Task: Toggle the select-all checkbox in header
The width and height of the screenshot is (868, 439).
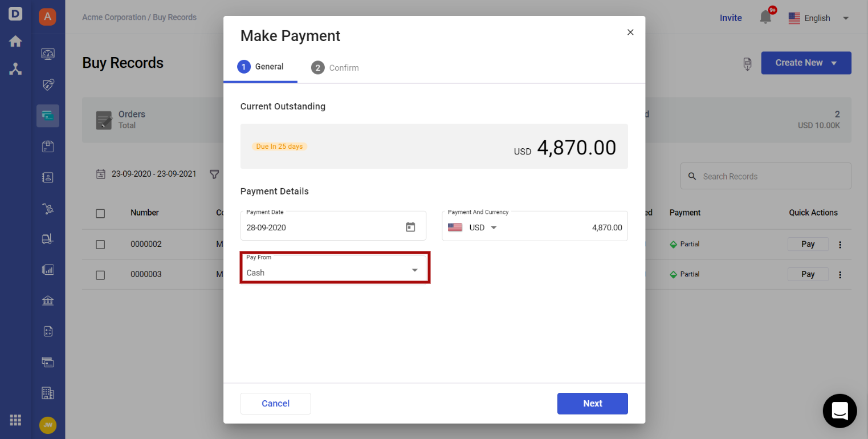Action: (x=100, y=213)
